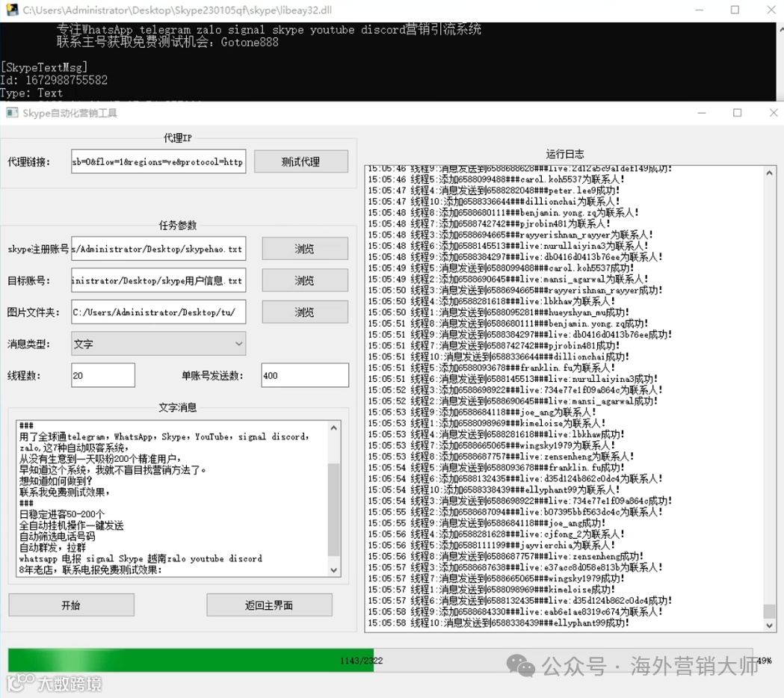Click down arrow of 运行日志 scrollbar
Screen dimensions: 784x698
coord(770,625)
